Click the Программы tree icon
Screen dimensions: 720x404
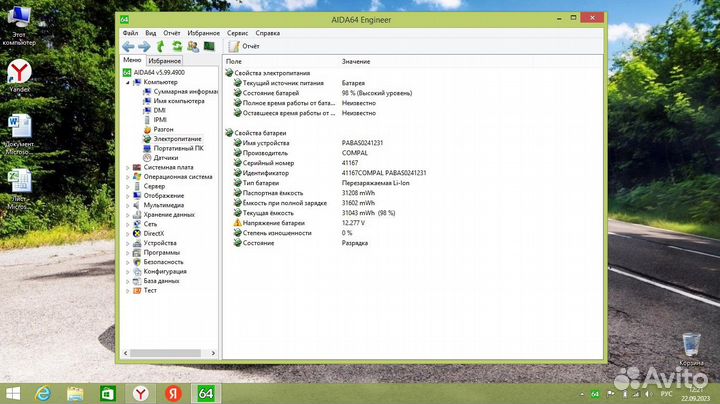coord(137,252)
